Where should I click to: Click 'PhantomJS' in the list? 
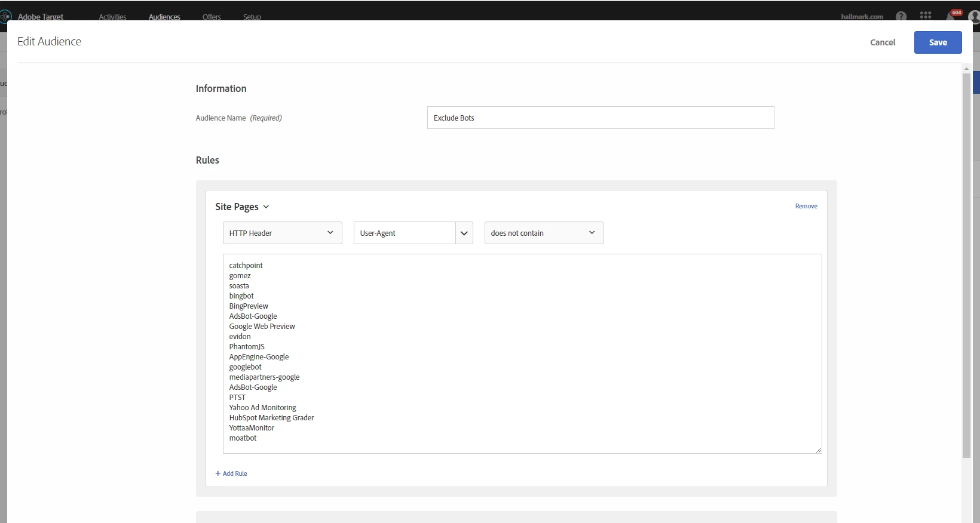pyautogui.click(x=247, y=347)
